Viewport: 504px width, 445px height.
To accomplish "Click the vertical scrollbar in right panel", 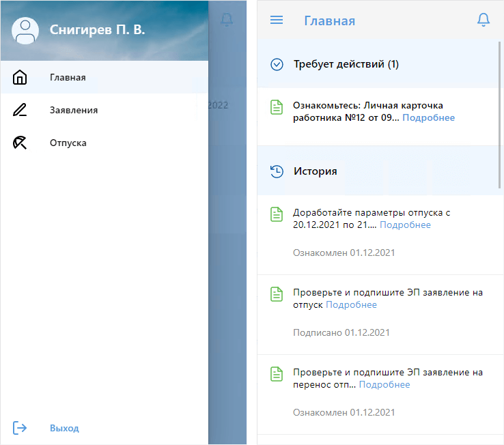I will (499, 115).
